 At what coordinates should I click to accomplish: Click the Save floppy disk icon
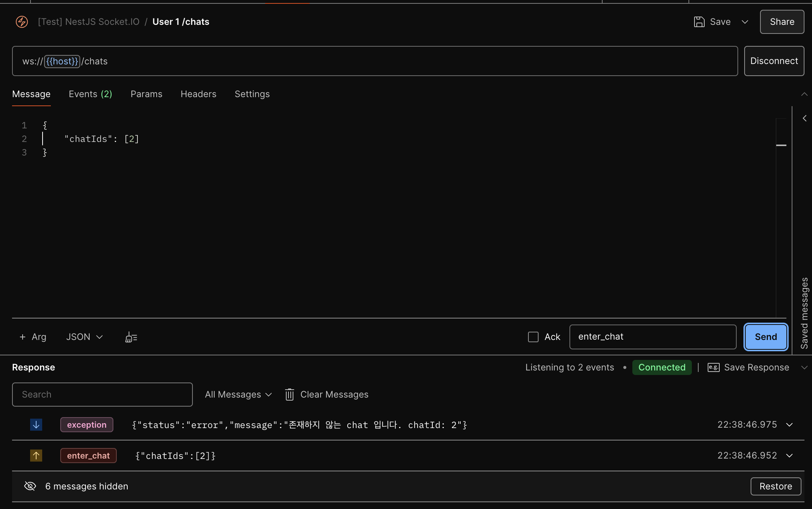click(x=699, y=22)
